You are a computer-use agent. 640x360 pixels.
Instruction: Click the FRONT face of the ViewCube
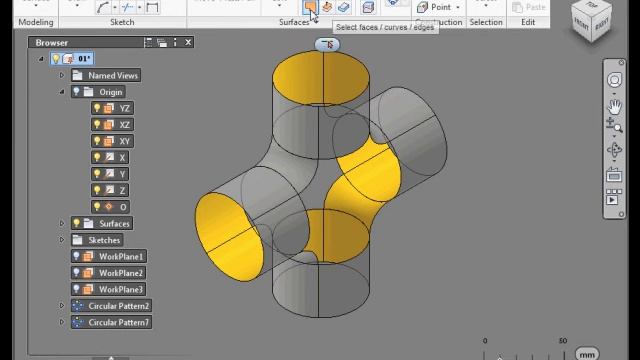coord(581,25)
